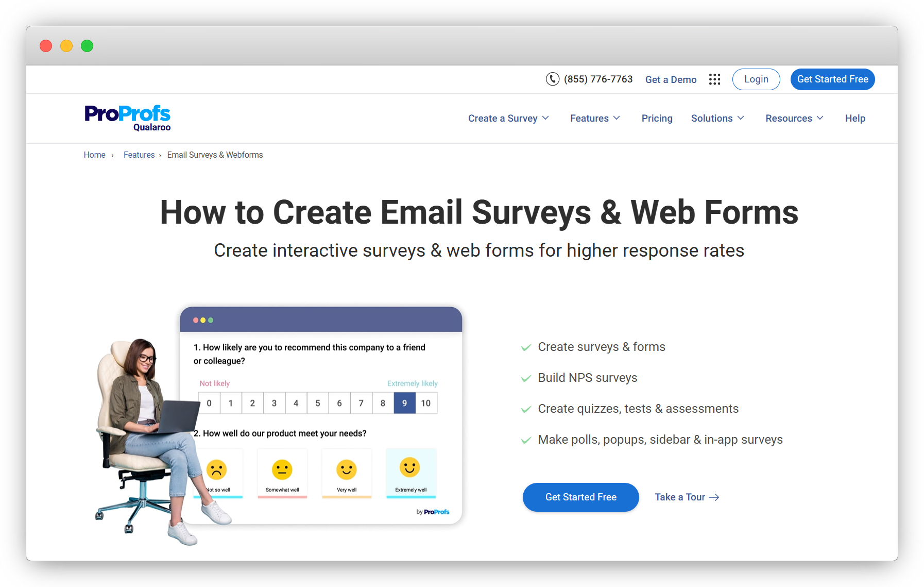Screen dimensions: 924x587
Task: Select NPS score 2
Action: pos(252,403)
